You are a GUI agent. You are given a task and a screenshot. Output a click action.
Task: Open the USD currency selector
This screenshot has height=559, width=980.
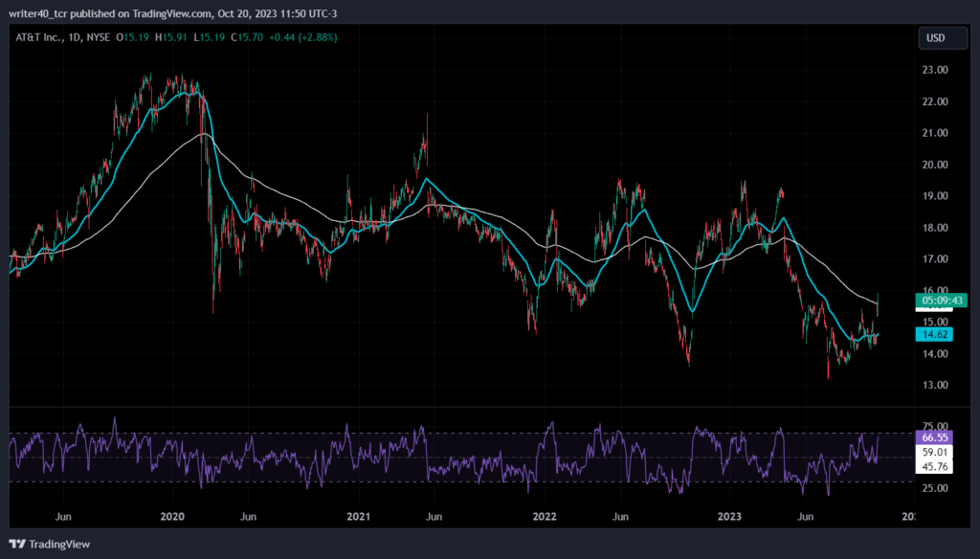(943, 38)
